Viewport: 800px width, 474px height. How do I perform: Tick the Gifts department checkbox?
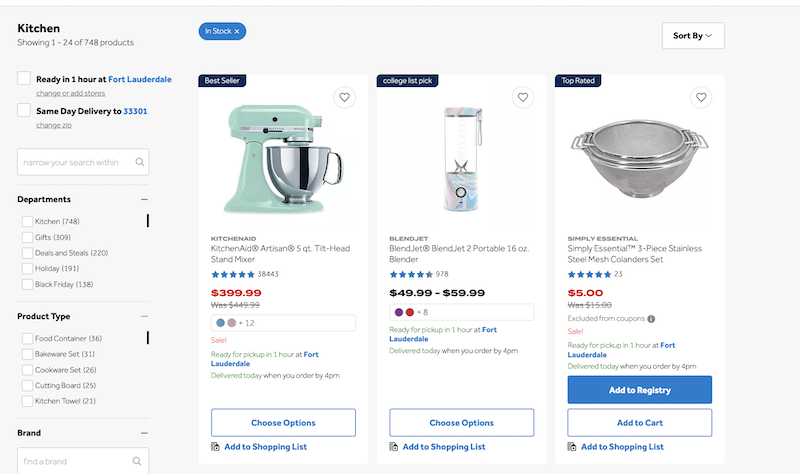[x=27, y=237]
